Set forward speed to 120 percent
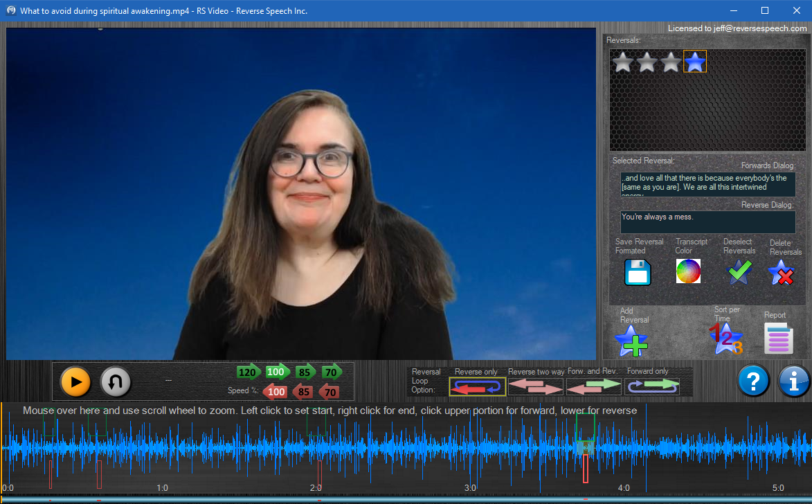This screenshot has width=812, height=504. coord(248,372)
